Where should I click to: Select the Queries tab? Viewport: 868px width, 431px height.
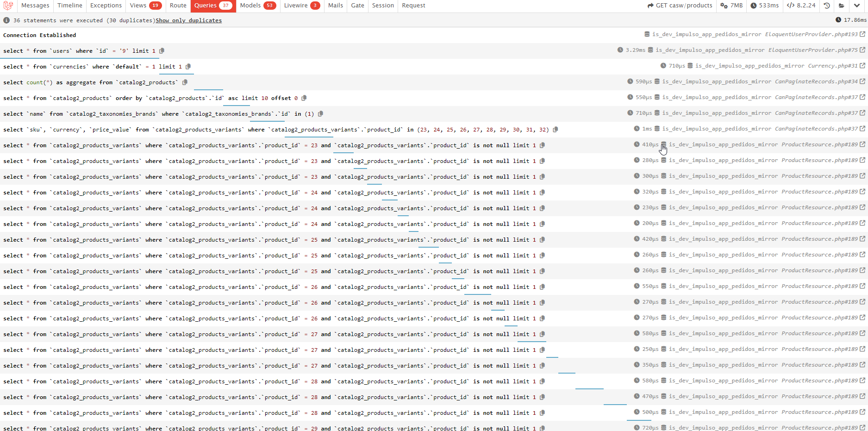(x=213, y=6)
